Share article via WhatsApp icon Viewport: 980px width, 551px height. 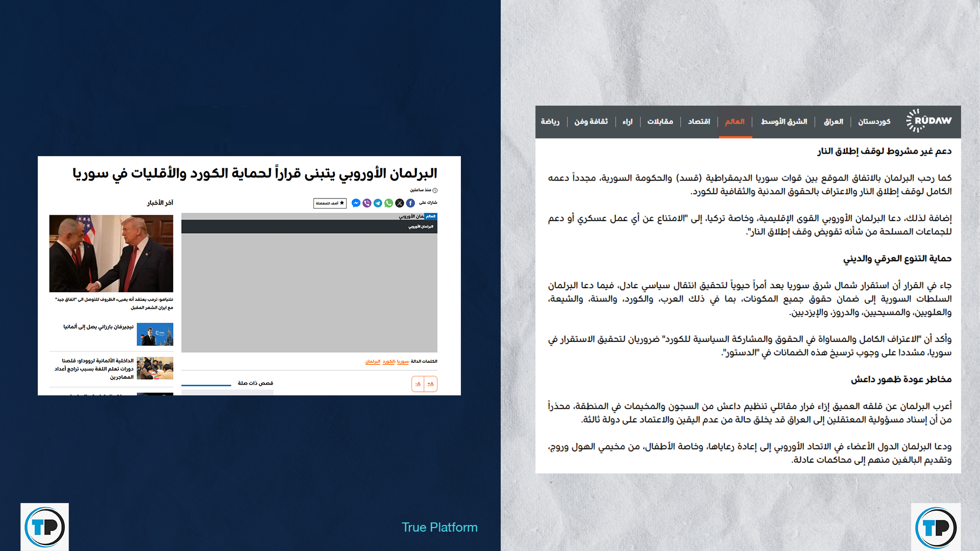coord(389,203)
